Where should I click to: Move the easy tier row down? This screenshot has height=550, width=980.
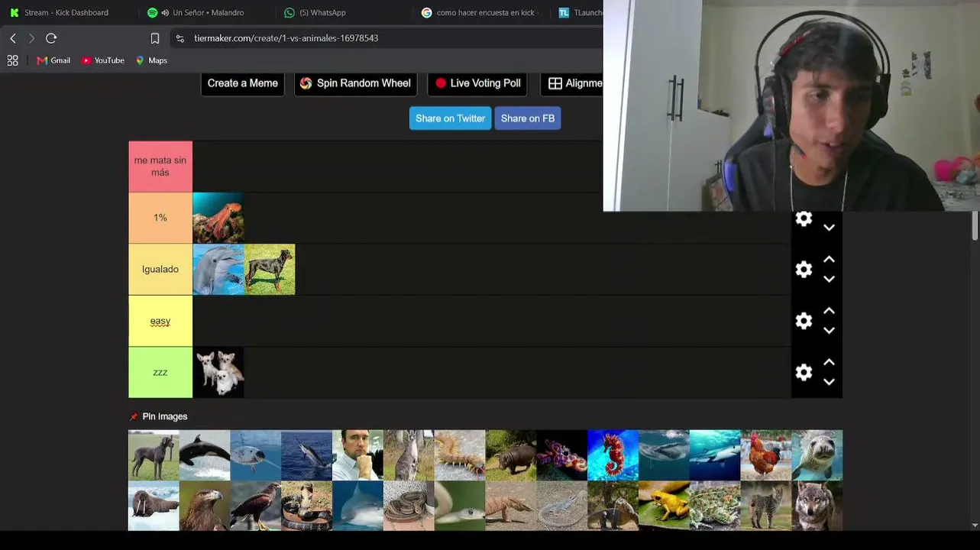[x=829, y=330]
